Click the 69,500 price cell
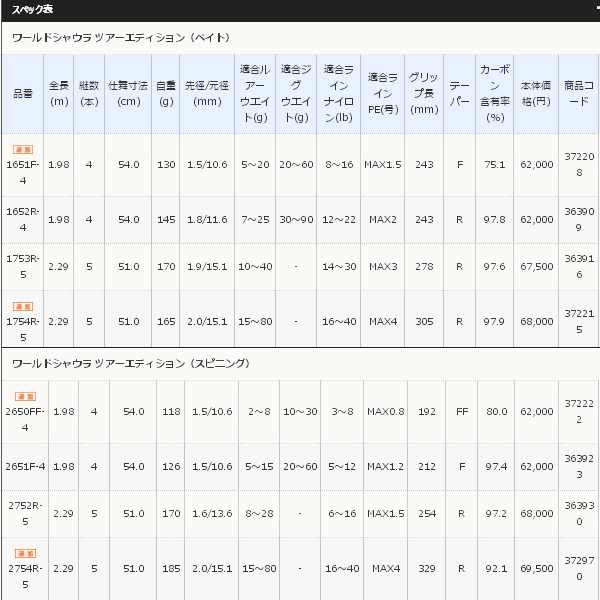 (536, 568)
